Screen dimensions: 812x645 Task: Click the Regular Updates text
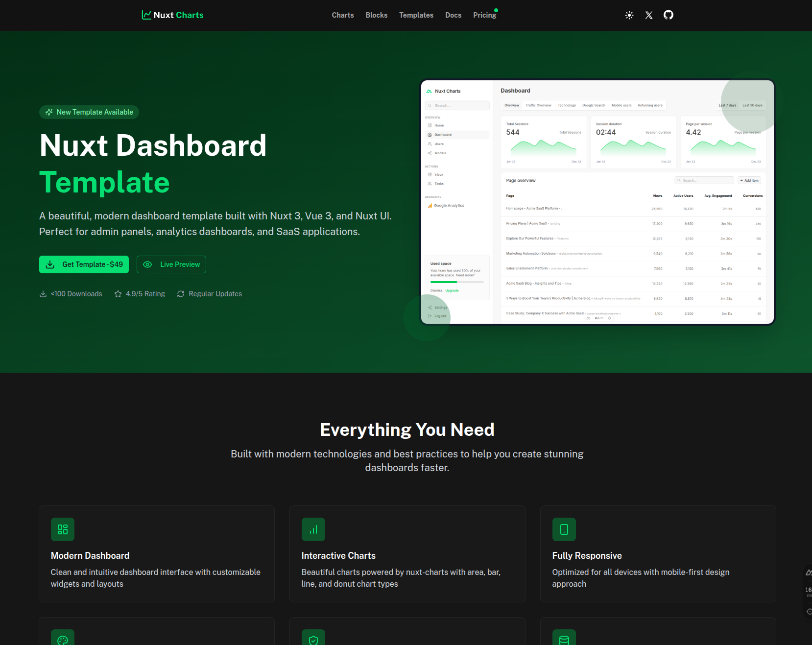215,294
